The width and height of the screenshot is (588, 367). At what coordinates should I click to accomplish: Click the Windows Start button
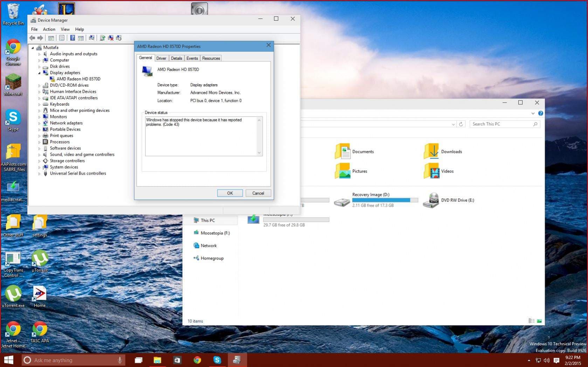8,360
